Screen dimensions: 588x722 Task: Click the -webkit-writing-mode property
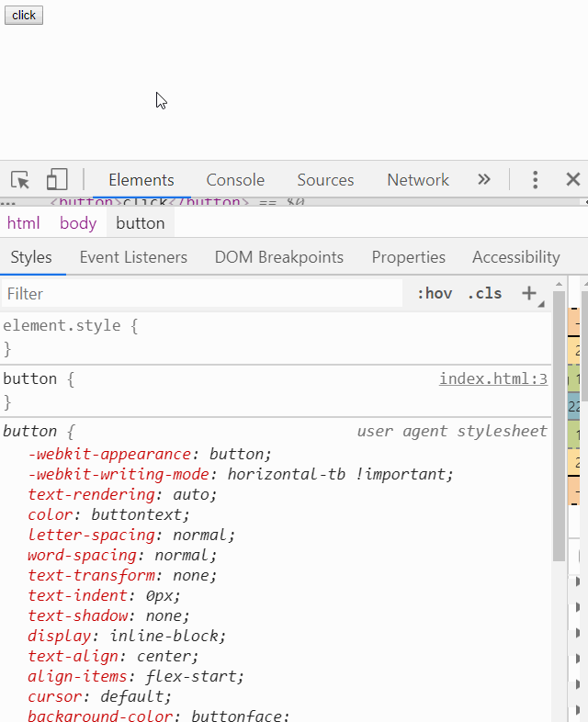119,474
